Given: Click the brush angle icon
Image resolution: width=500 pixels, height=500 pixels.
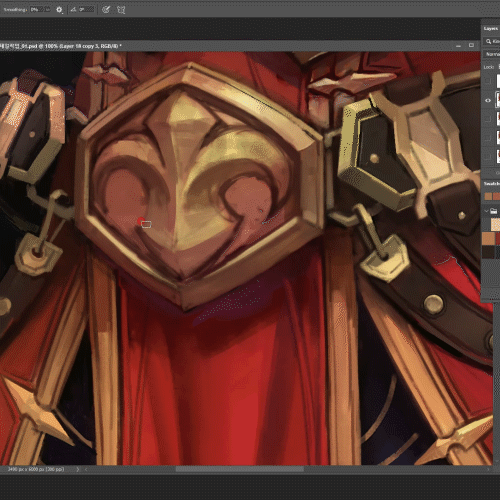Looking at the screenshot, I should point(73,10).
